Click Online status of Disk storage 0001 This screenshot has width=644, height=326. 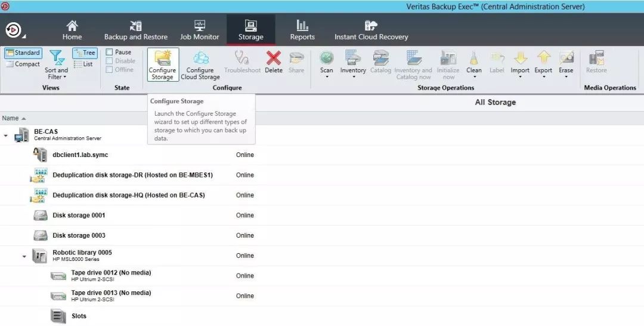(x=245, y=216)
